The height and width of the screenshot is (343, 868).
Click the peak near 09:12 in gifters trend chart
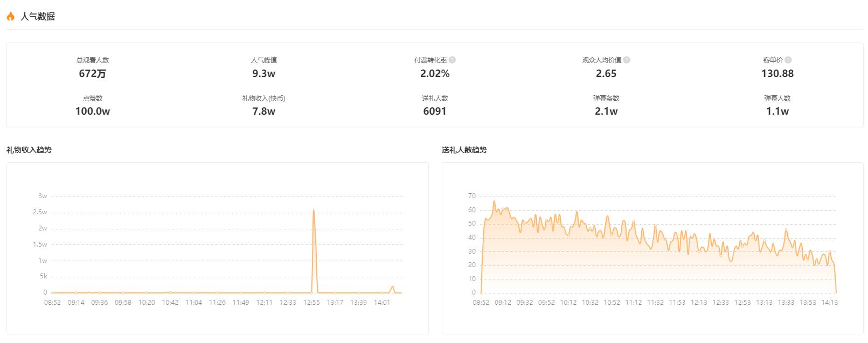coord(494,201)
